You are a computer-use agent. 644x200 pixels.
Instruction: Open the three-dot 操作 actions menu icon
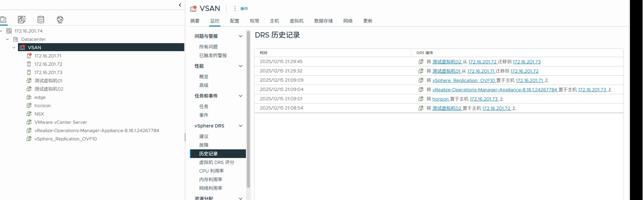tap(235, 9)
